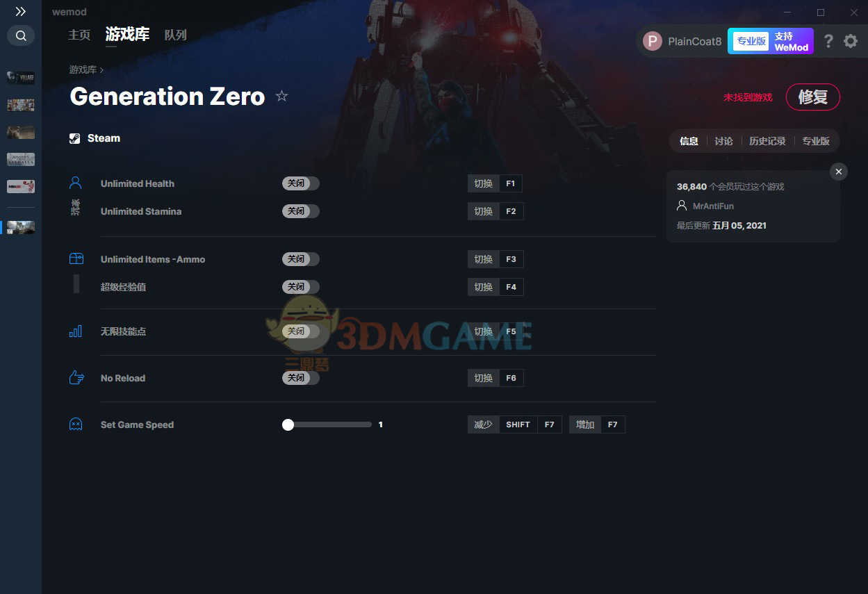Screen dimensions: 868x594
Task: Select the 专业版 tab in info panel
Action: coord(816,141)
